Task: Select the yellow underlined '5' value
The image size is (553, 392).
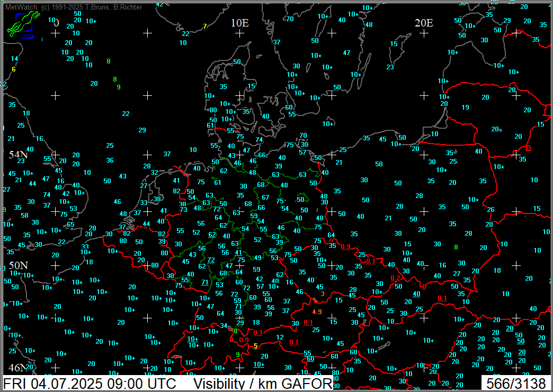Action: [256, 346]
